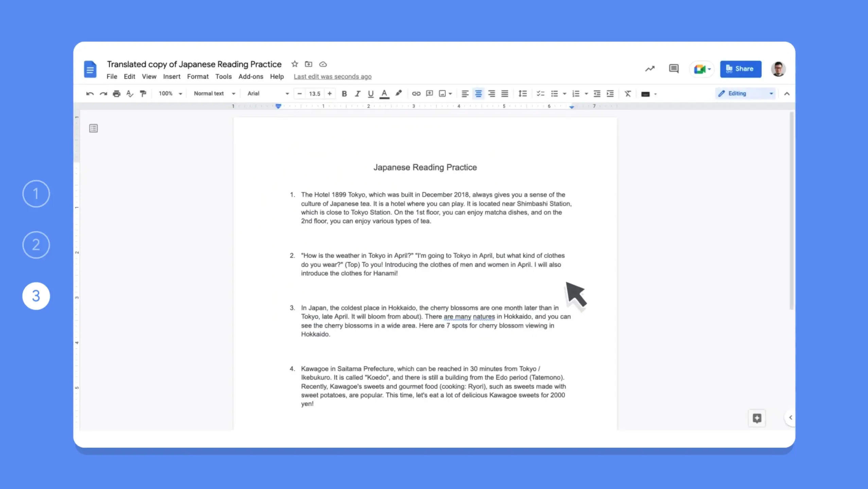The height and width of the screenshot is (489, 868).
Task: Insert a comment
Action: (429, 93)
